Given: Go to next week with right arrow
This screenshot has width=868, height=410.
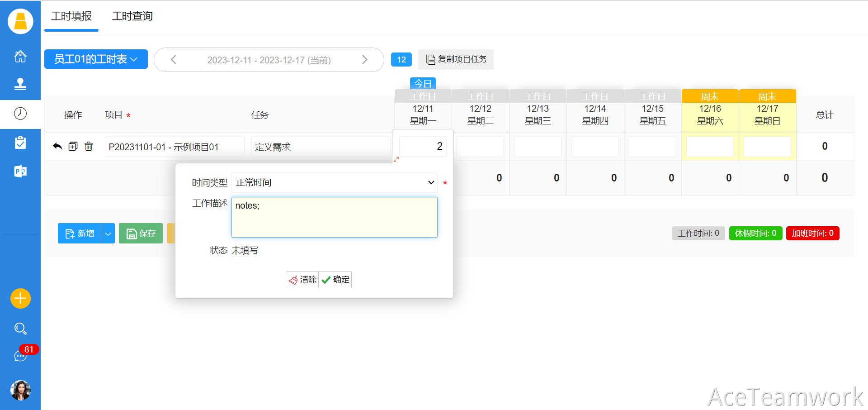Looking at the screenshot, I should 365,60.
